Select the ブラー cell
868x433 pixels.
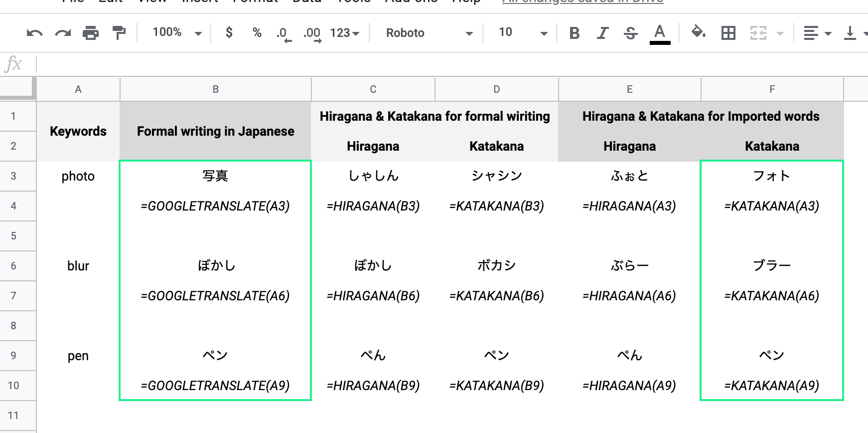coord(772,266)
